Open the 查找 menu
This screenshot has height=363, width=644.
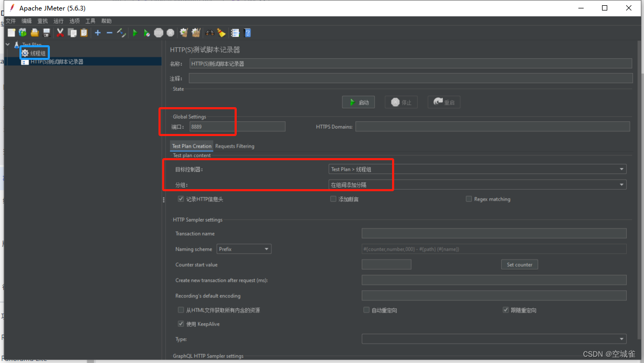[43, 21]
